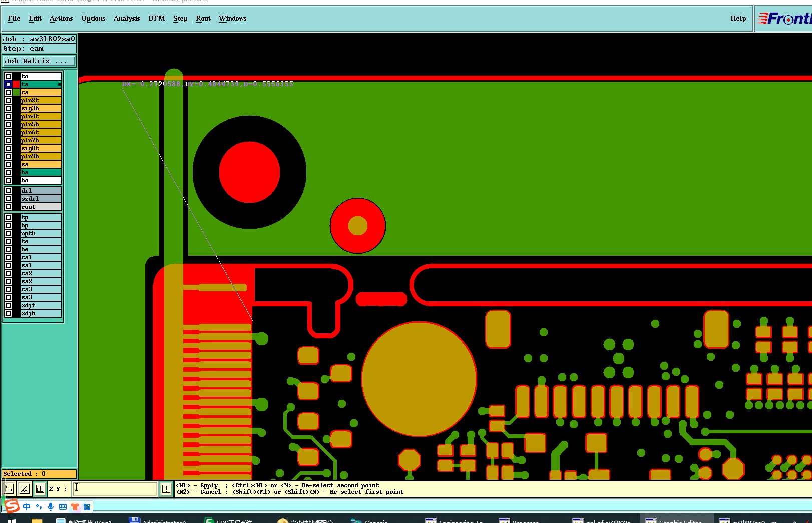Toggle display of the to layer
This screenshot has height=523, width=812.
click(8, 76)
